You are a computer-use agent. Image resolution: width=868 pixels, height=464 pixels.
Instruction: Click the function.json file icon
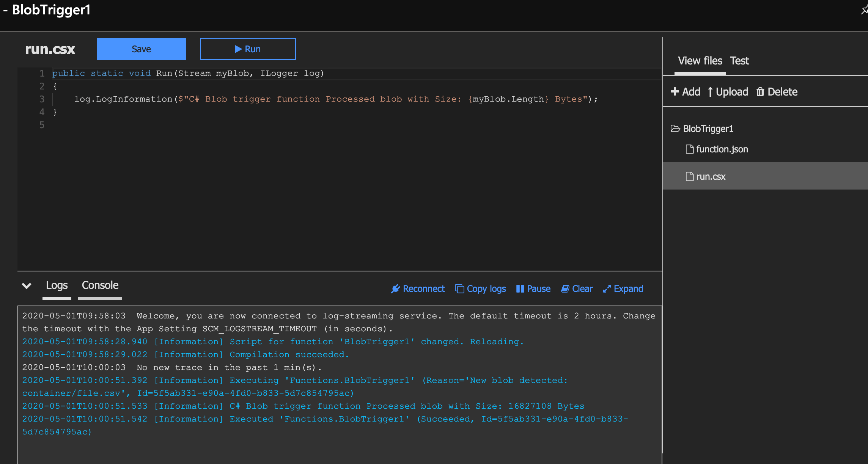click(690, 149)
